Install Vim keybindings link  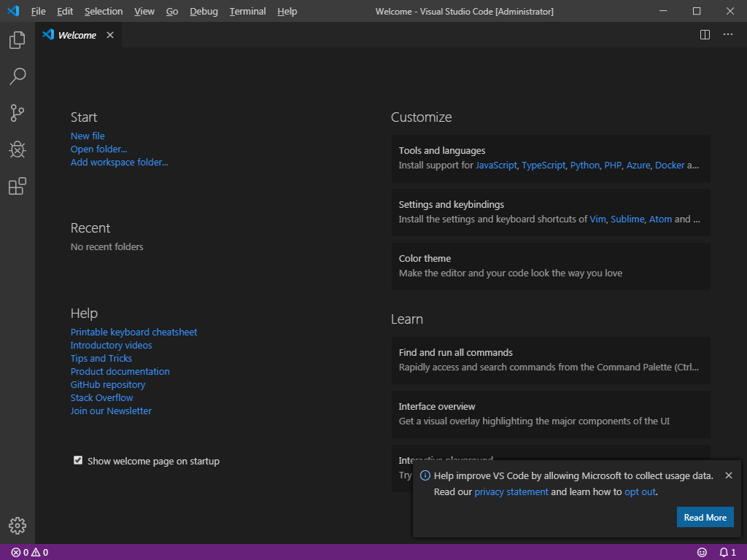pyautogui.click(x=598, y=219)
